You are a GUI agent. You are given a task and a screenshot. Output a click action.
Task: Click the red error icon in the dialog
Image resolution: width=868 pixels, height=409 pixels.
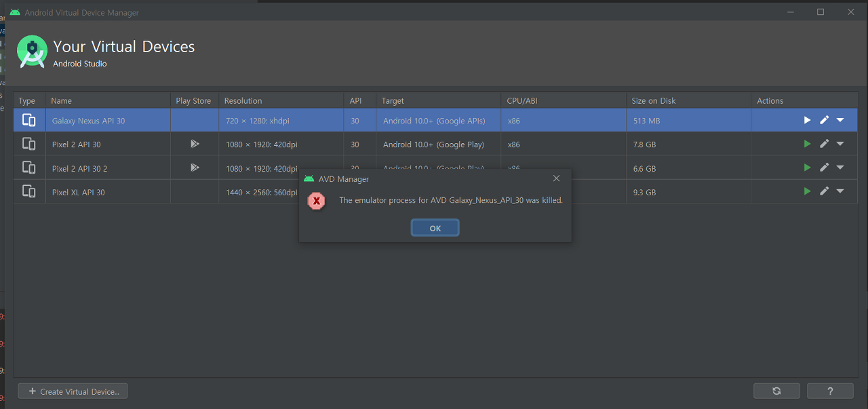[x=316, y=201]
